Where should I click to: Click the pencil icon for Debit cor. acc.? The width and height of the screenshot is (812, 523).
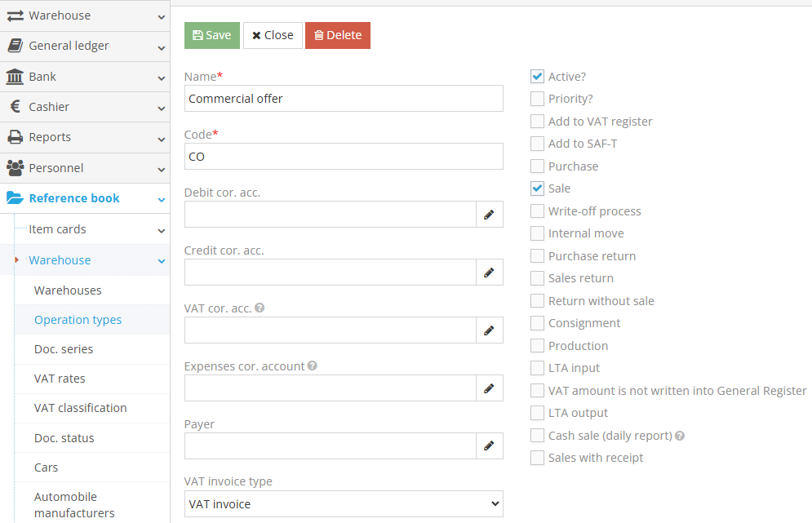coord(489,215)
